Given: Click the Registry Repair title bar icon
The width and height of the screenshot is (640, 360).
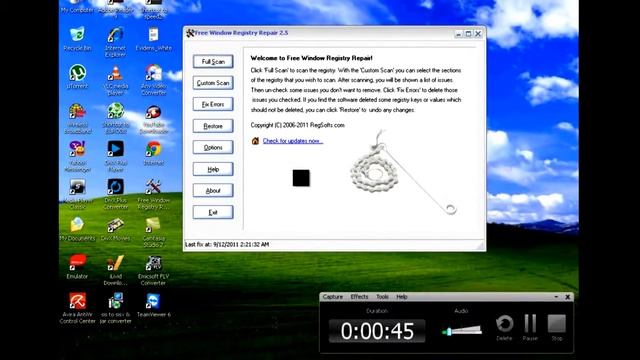Looking at the screenshot, I should [190, 33].
